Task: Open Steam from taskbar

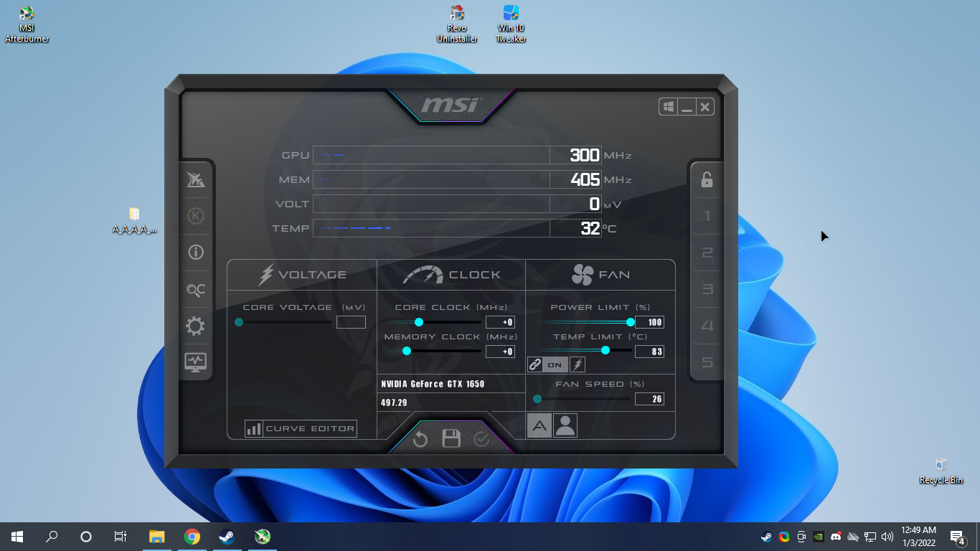Action: coord(227,537)
